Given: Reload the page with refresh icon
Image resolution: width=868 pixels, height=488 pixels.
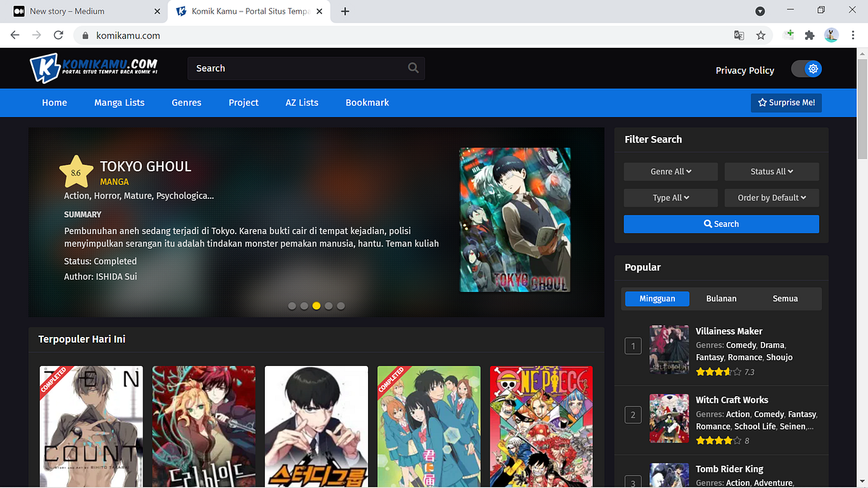Looking at the screenshot, I should pos(59,35).
